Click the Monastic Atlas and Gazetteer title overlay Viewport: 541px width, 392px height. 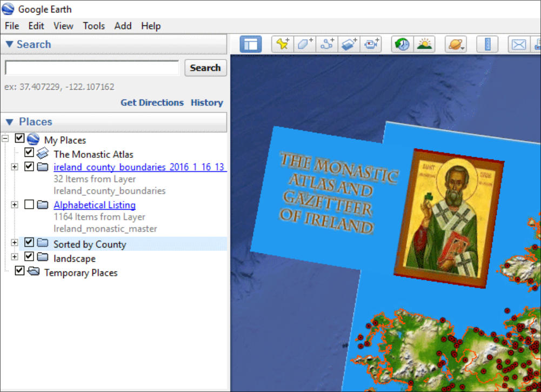pyautogui.click(x=338, y=194)
